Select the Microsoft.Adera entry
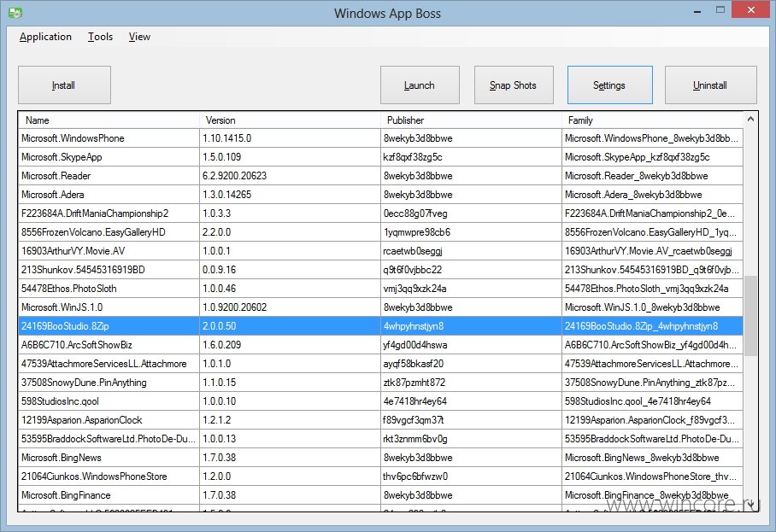Screen dimensions: 776x532 (380, 195)
